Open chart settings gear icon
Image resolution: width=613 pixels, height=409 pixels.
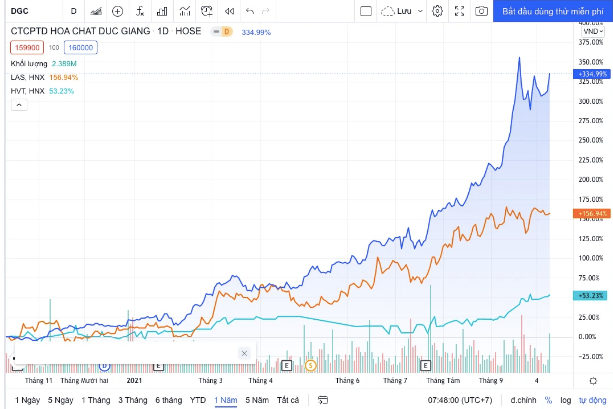click(437, 11)
